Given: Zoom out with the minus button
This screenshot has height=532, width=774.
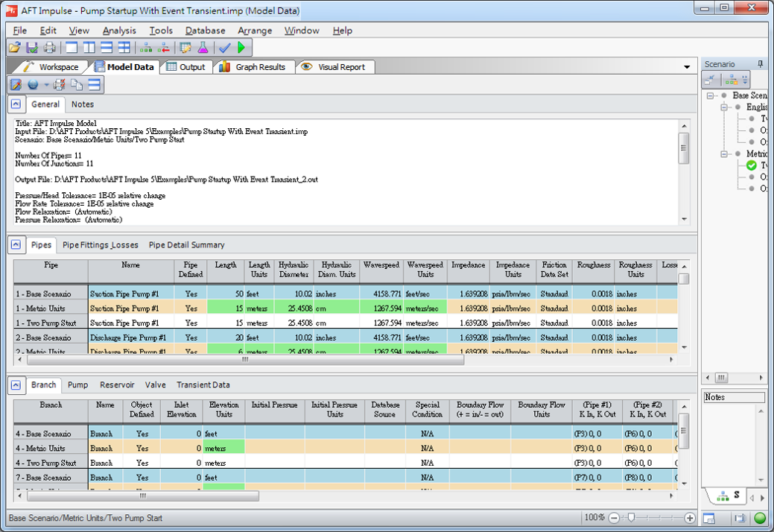Looking at the screenshot, I should coord(614,518).
